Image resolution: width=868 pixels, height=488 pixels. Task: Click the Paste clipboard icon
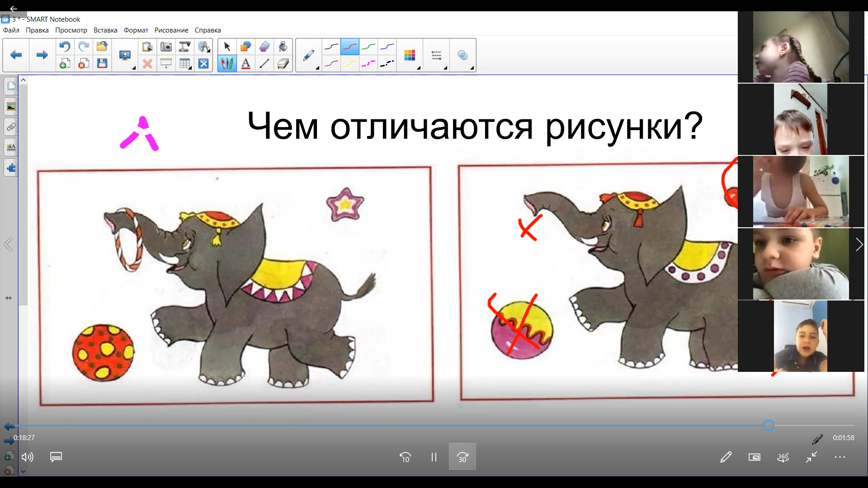coord(147,47)
